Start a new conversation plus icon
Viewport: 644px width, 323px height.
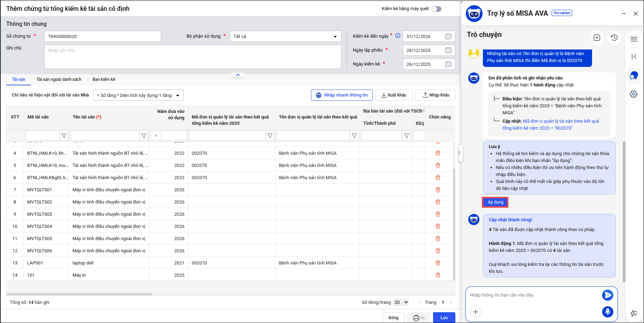coord(597,38)
